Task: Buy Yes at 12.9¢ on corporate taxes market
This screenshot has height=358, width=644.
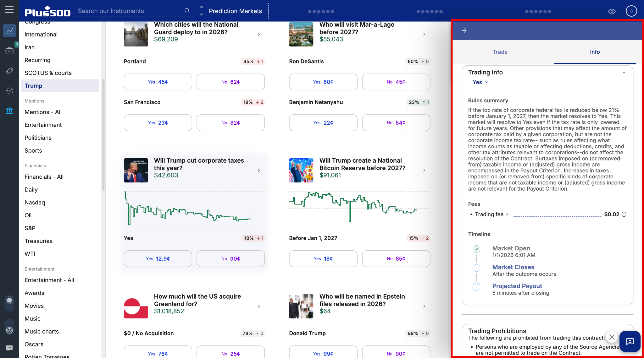Action: [158, 258]
